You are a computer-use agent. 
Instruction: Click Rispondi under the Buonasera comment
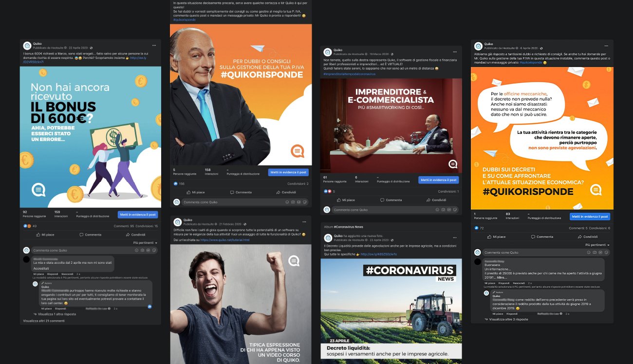pos(504,283)
